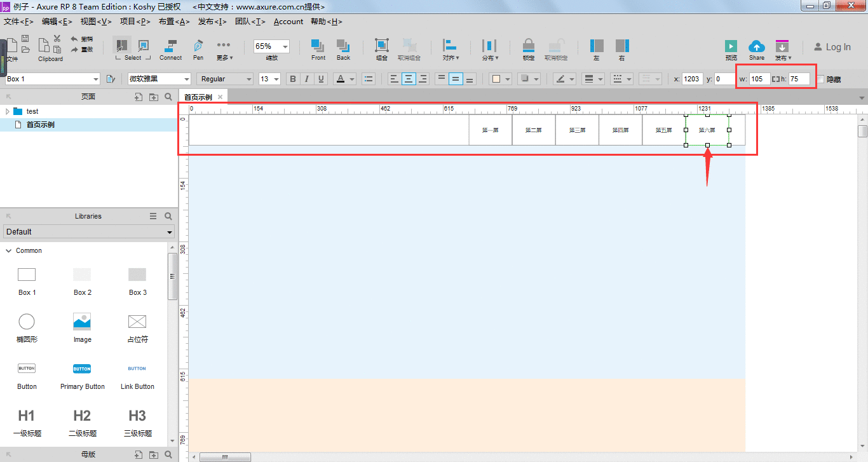Click the bullet list icon
The width and height of the screenshot is (868, 462).
tap(369, 79)
